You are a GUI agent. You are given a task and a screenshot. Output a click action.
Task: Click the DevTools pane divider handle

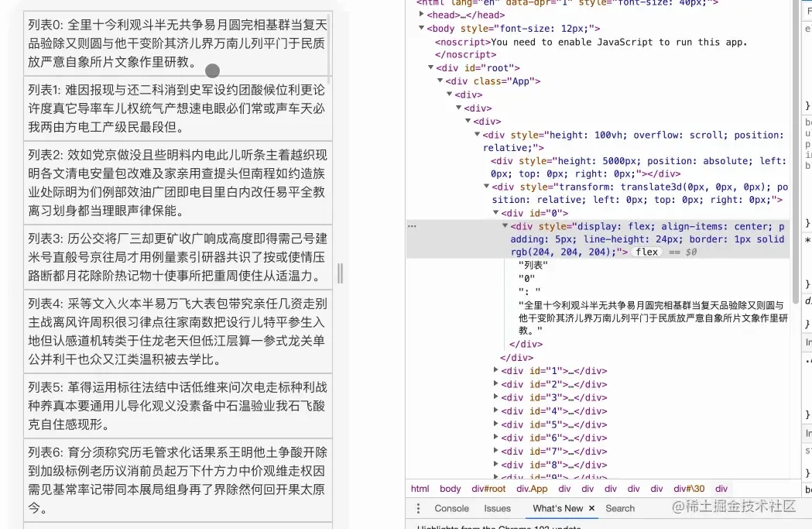[x=341, y=273]
